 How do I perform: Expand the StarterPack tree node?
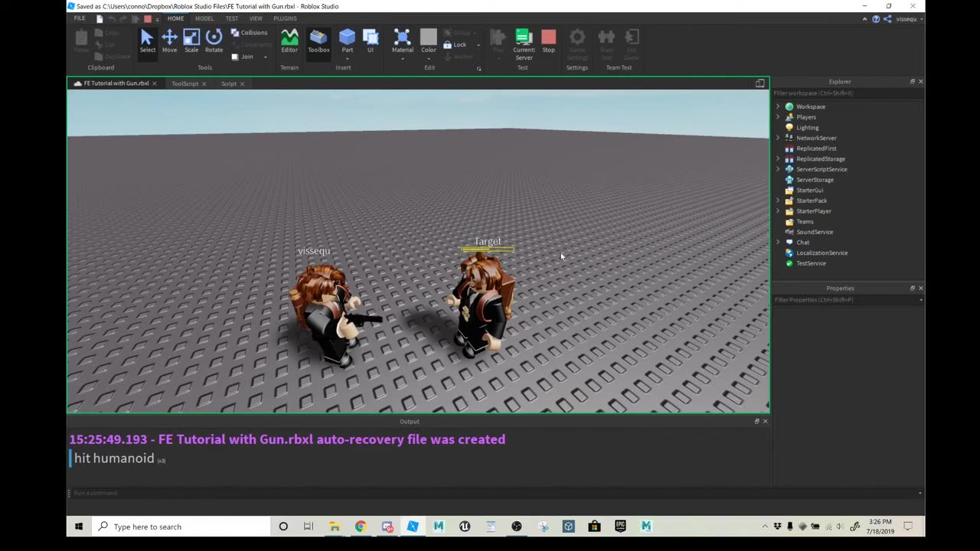pos(778,201)
